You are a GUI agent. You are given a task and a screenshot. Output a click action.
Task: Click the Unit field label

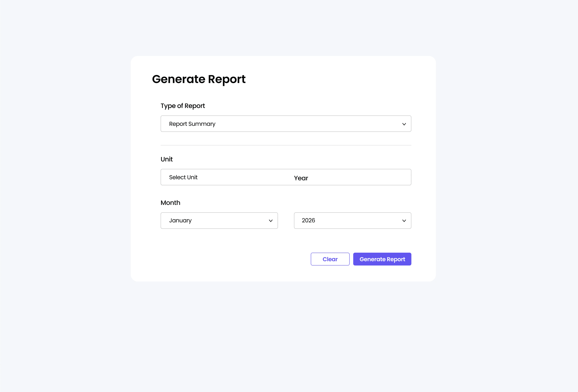(x=167, y=159)
